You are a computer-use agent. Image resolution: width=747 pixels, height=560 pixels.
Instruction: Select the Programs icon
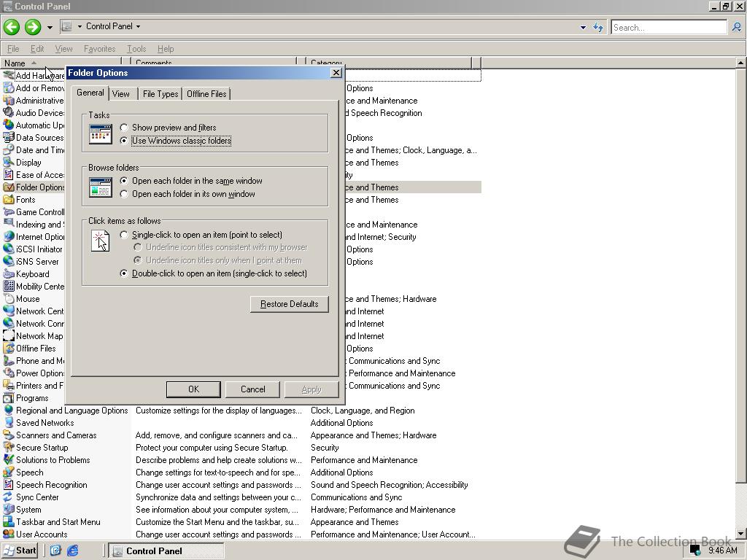(x=9, y=398)
